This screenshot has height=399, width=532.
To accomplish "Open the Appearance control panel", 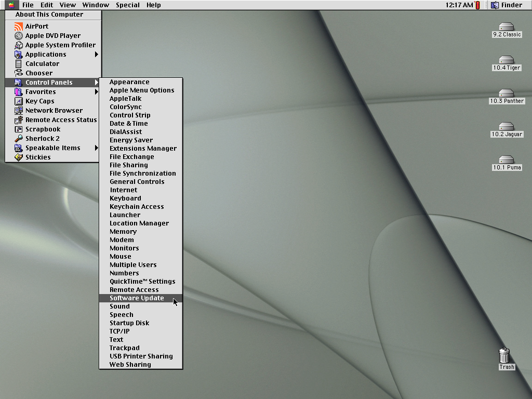I will coord(141,82).
